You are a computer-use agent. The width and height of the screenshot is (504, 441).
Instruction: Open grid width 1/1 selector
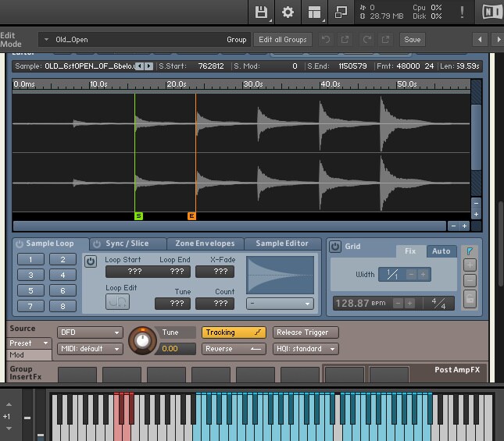point(391,275)
